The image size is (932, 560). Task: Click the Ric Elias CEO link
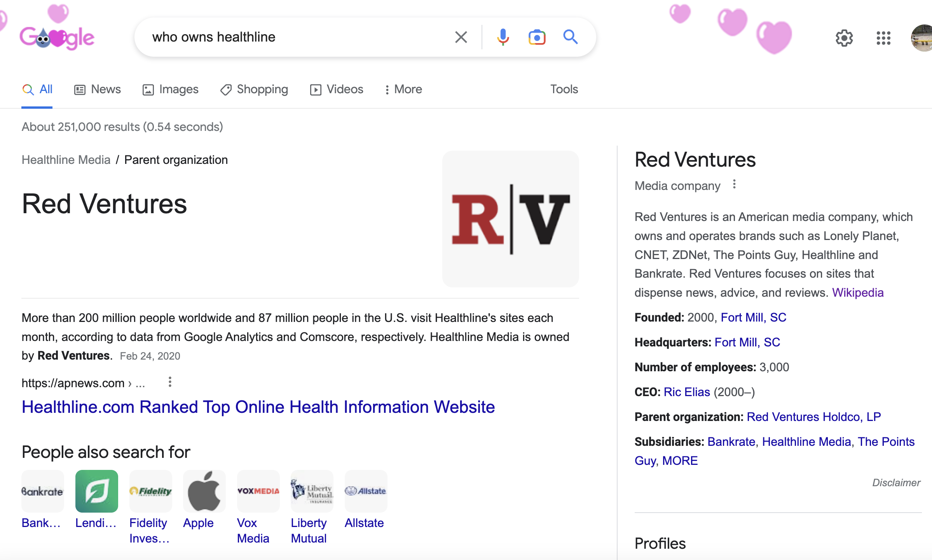coord(687,392)
